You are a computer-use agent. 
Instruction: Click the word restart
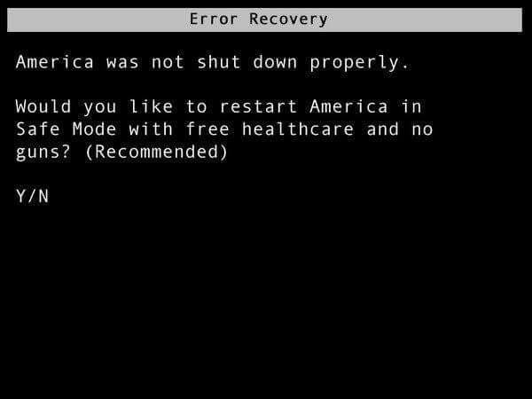[259, 106]
